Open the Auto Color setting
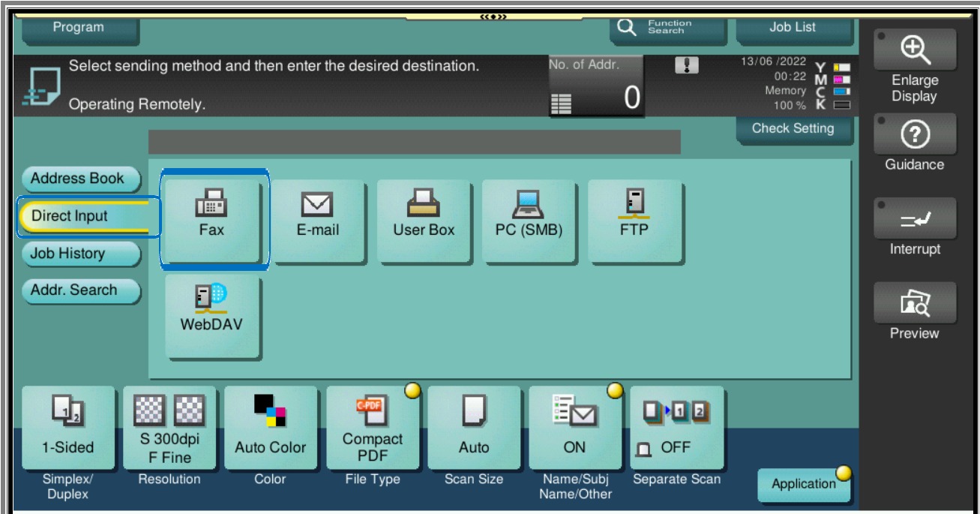Screen dimensions: 980x514 [271, 428]
